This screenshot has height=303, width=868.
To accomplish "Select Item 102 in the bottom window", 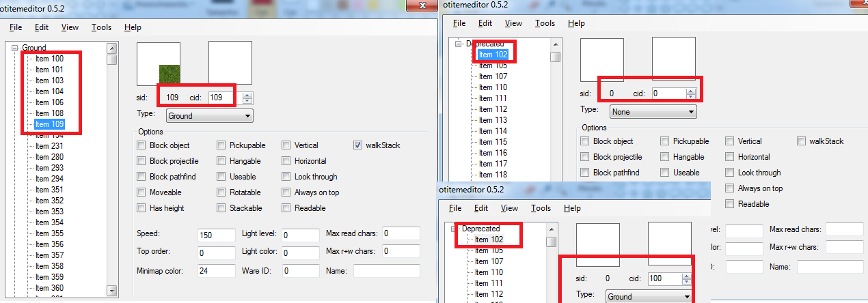I will point(489,240).
